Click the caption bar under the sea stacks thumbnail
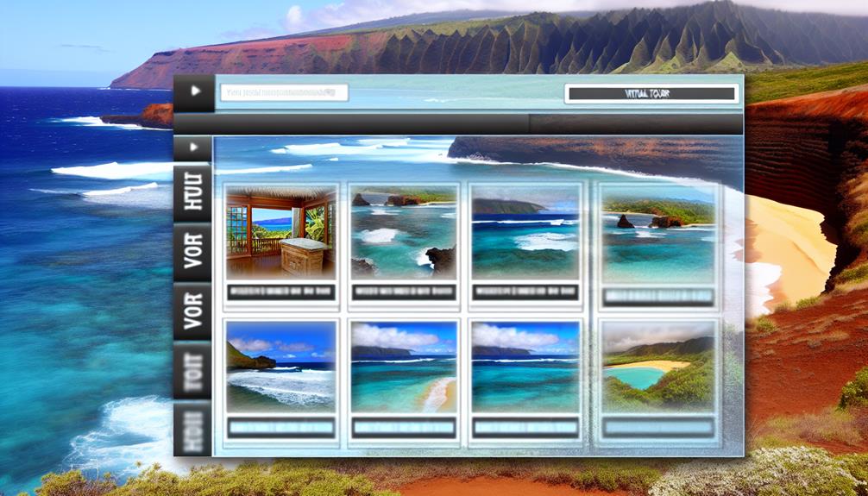 tap(658, 297)
